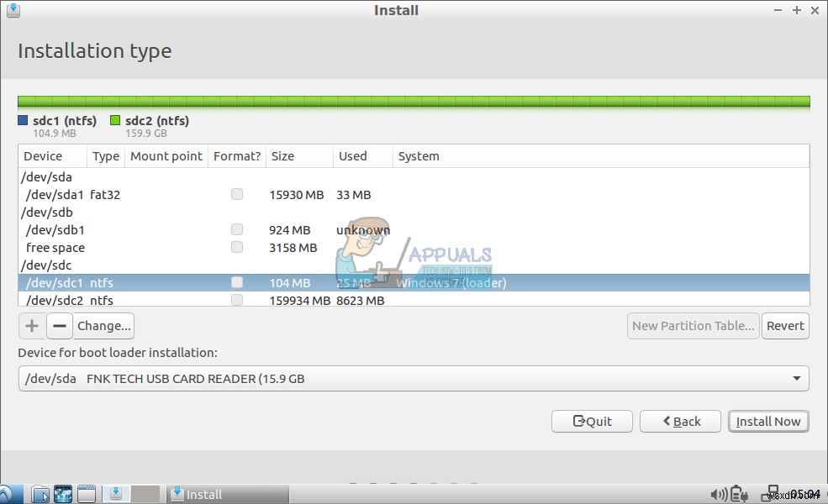Screen dimensions: 828x504
Task: Click the Used column header
Action: (363, 156)
